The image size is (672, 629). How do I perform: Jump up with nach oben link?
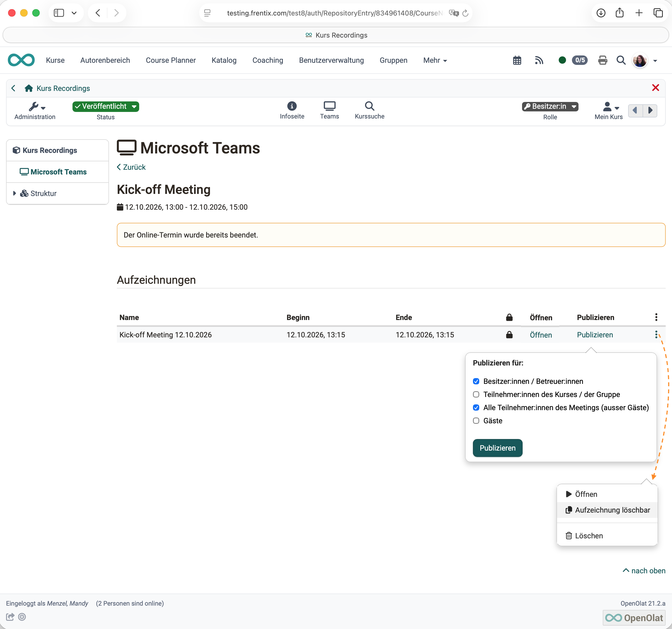(x=644, y=571)
